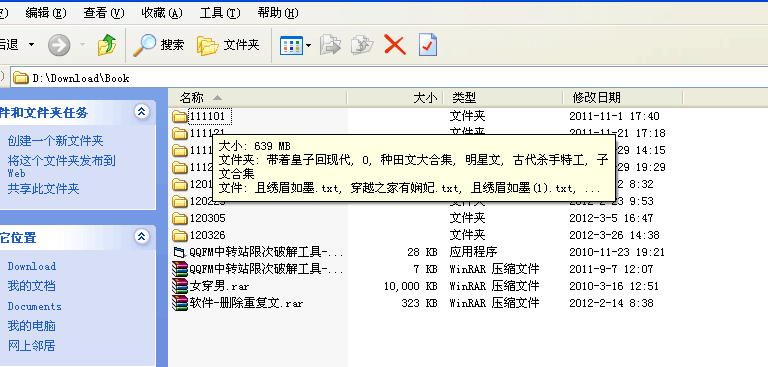Open 我的文档 link

point(31,286)
